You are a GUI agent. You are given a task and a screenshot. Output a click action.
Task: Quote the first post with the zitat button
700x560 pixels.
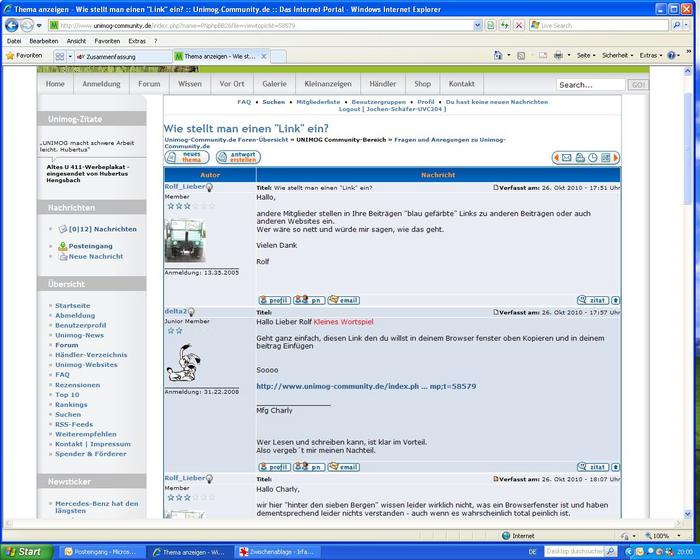(x=592, y=300)
